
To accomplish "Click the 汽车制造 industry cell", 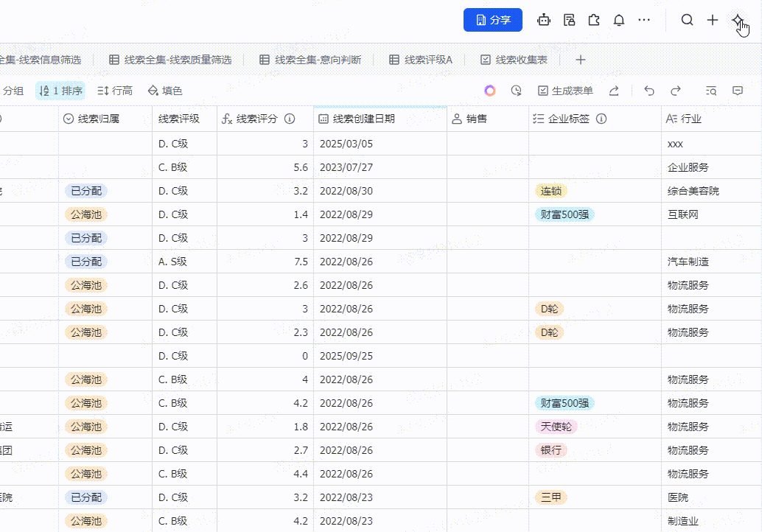I will 711,262.
